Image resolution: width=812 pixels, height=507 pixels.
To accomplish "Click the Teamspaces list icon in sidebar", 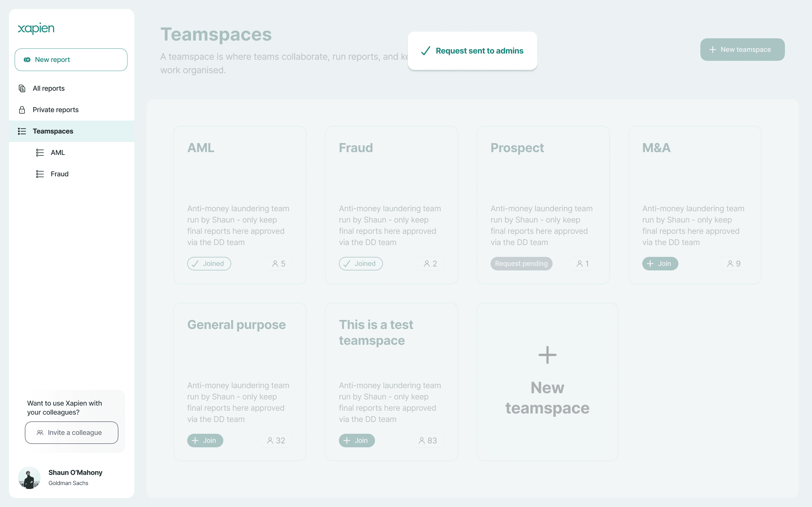I will [x=22, y=131].
